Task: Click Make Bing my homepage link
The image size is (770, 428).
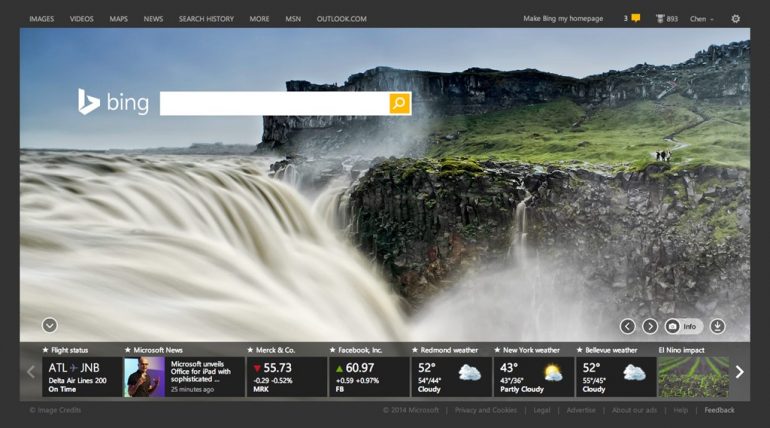Action: (563, 19)
